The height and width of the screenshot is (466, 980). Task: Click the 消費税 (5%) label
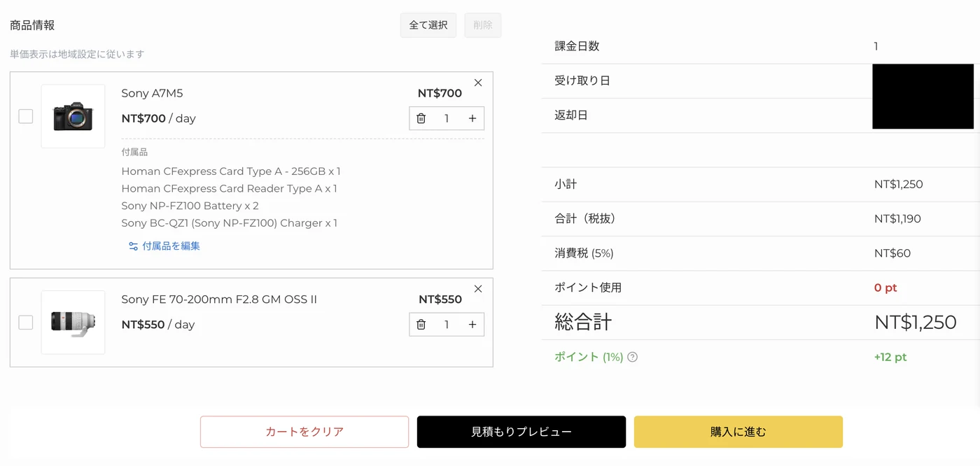[584, 253]
